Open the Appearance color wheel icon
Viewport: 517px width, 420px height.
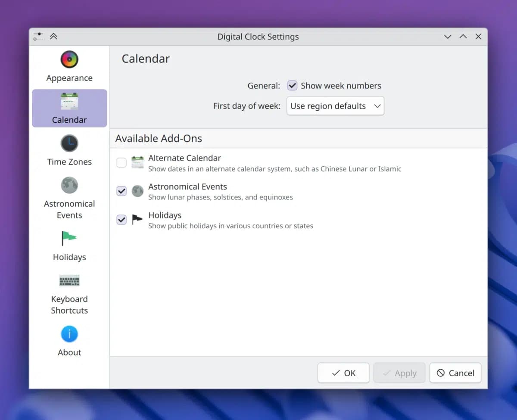(69, 59)
